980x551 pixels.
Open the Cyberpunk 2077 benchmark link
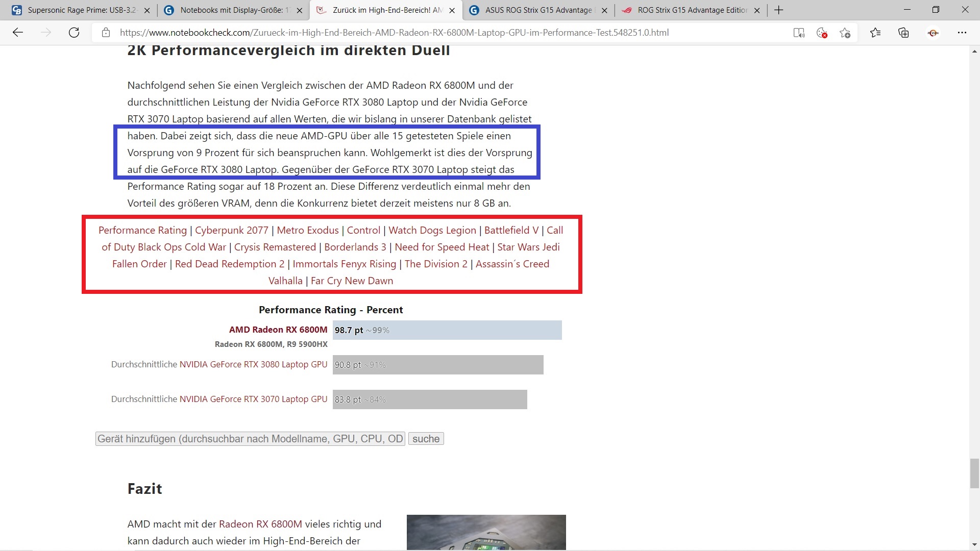(x=231, y=230)
